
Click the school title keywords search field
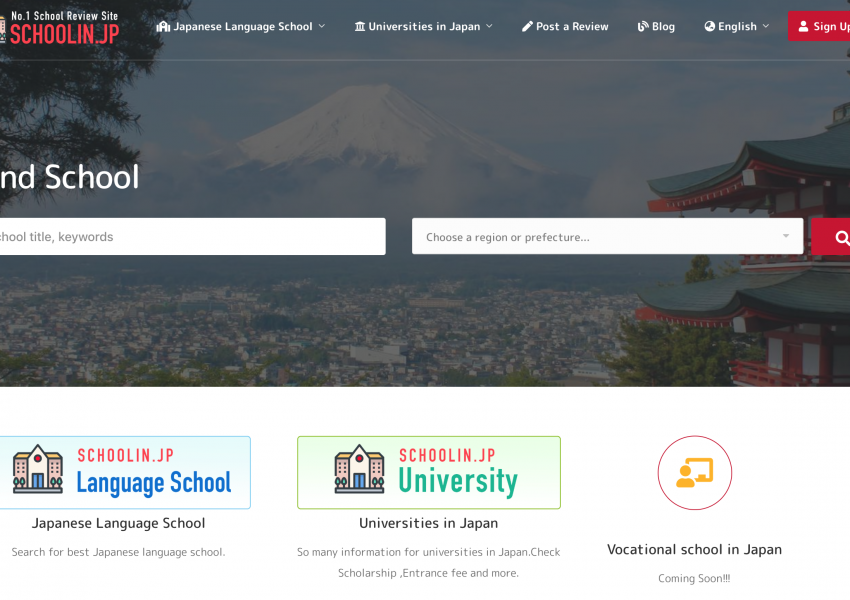point(190,237)
